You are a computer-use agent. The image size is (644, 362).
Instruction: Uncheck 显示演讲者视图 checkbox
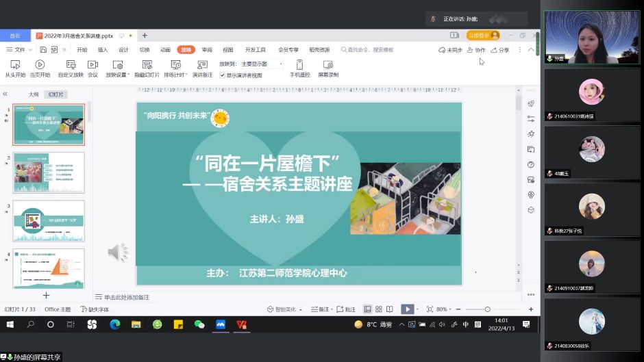pos(223,75)
